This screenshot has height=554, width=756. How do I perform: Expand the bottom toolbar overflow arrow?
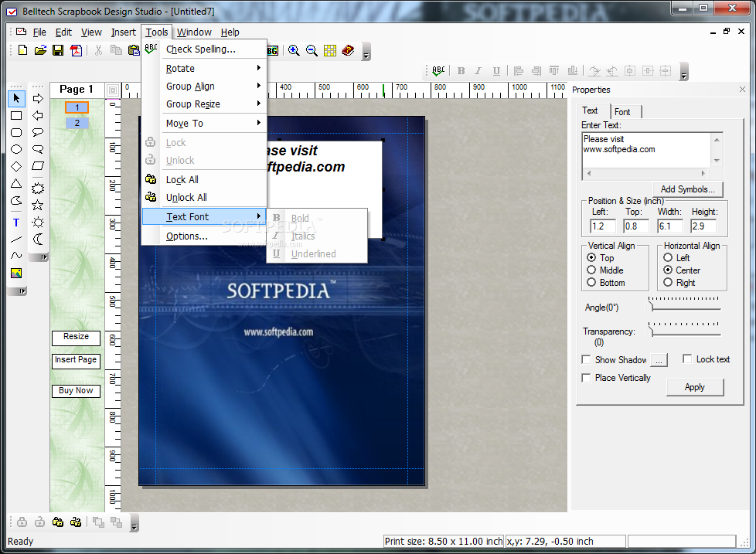click(x=135, y=523)
